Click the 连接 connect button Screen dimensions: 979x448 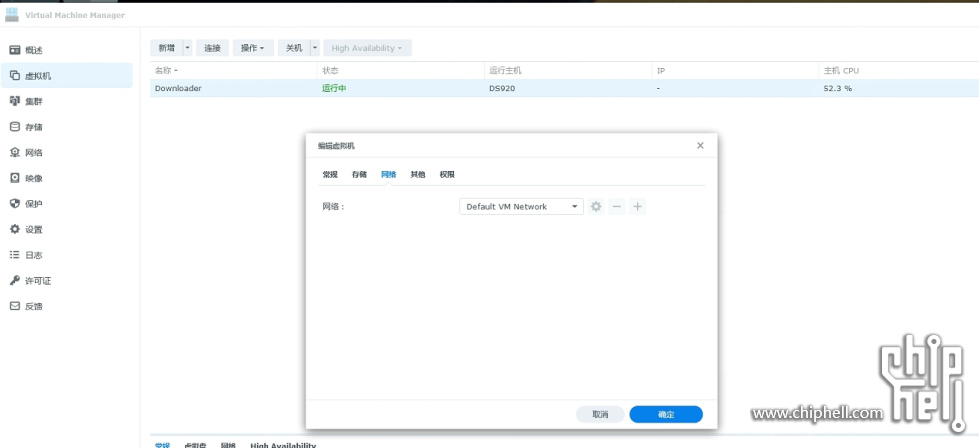tap(212, 48)
